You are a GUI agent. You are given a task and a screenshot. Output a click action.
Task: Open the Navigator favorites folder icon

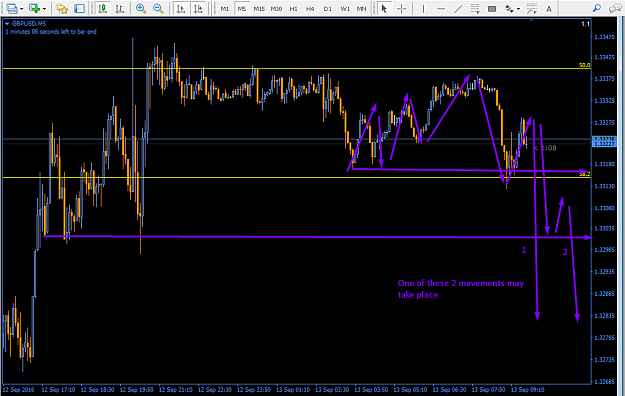pyautogui.click(x=62, y=8)
